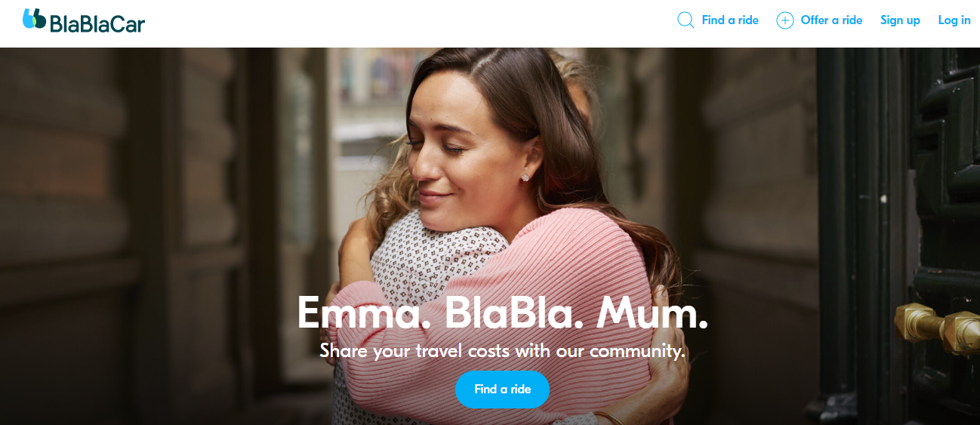Open the Log in link
The image size is (980, 425).
click(x=954, y=20)
